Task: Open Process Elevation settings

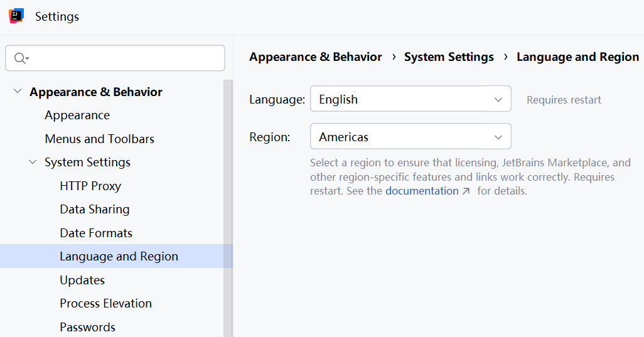Action: [105, 304]
